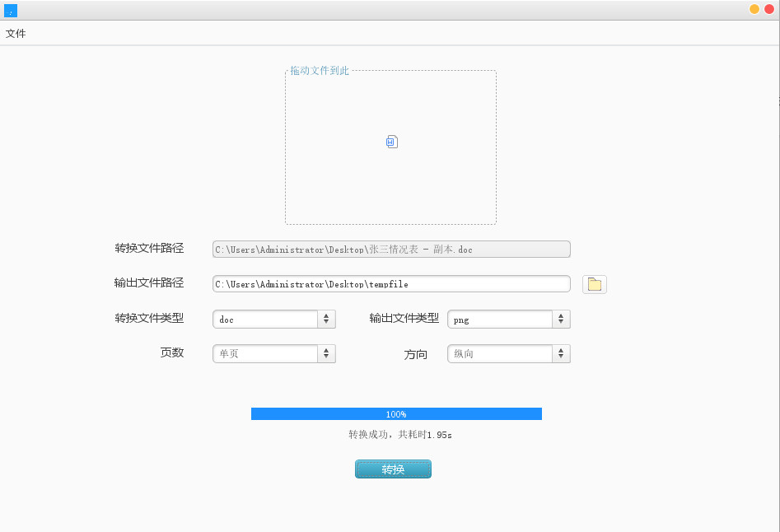Click the 拖动文件到此 drop zone label
Viewport: 780px width, 532px height.
pyautogui.click(x=320, y=71)
